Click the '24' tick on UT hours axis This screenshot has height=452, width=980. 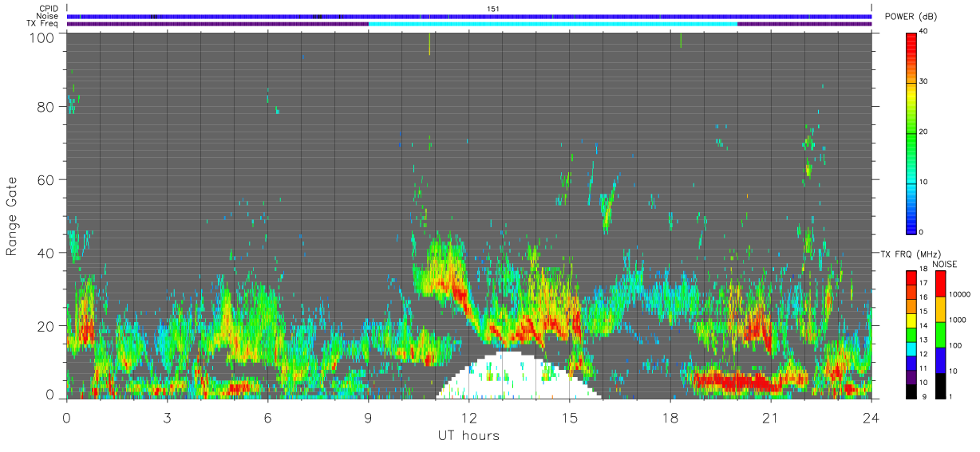point(871,418)
